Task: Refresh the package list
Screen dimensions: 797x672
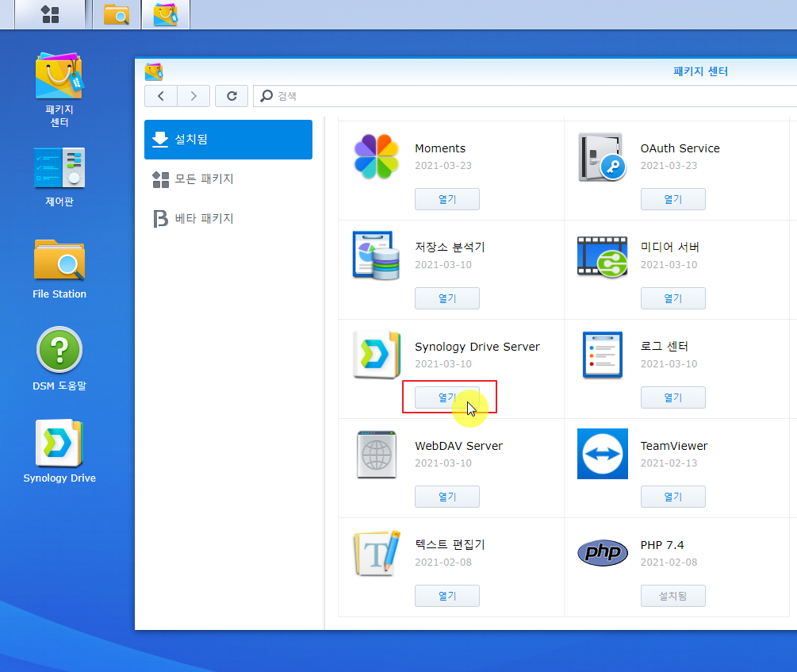Action: [x=232, y=96]
